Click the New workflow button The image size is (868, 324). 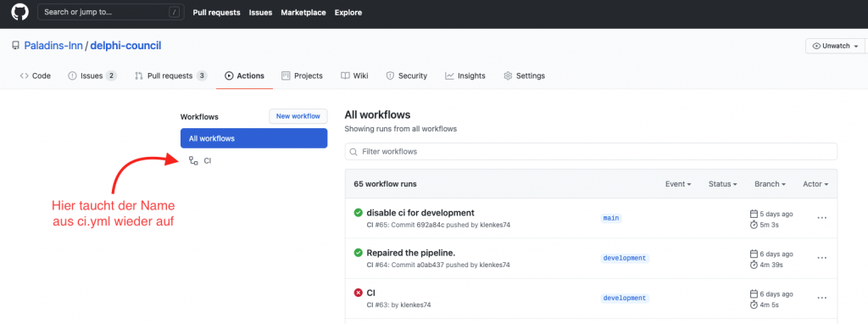[298, 116]
